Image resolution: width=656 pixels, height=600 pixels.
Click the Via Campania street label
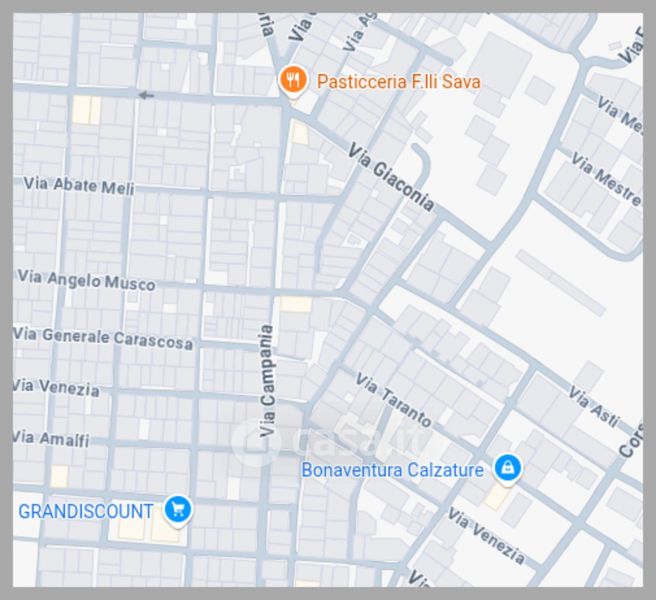click(x=267, y=381)
